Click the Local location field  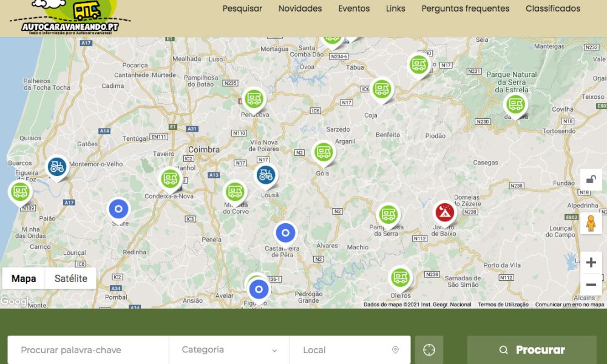(x=350, y=350)
